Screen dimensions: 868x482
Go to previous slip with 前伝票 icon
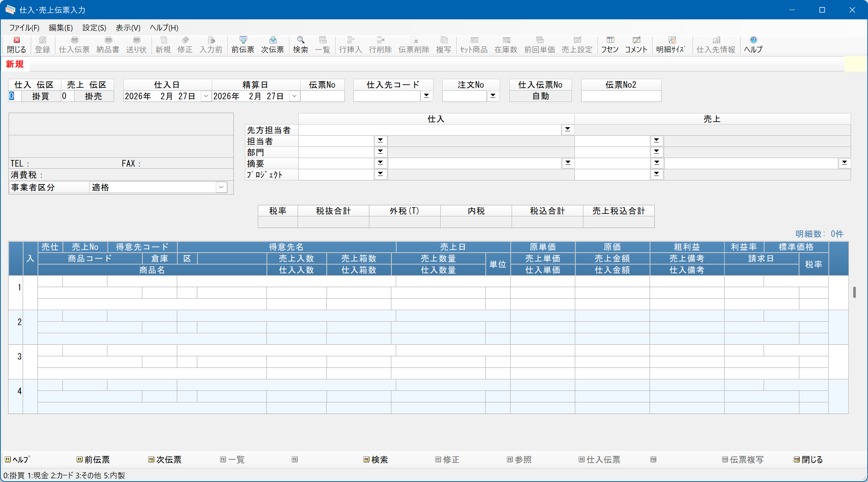pos(243,45)
